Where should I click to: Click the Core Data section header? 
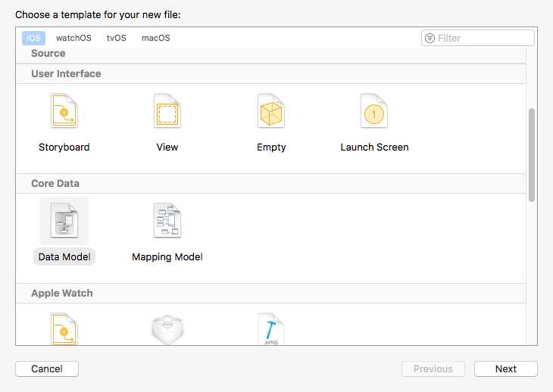click(271, 183)
